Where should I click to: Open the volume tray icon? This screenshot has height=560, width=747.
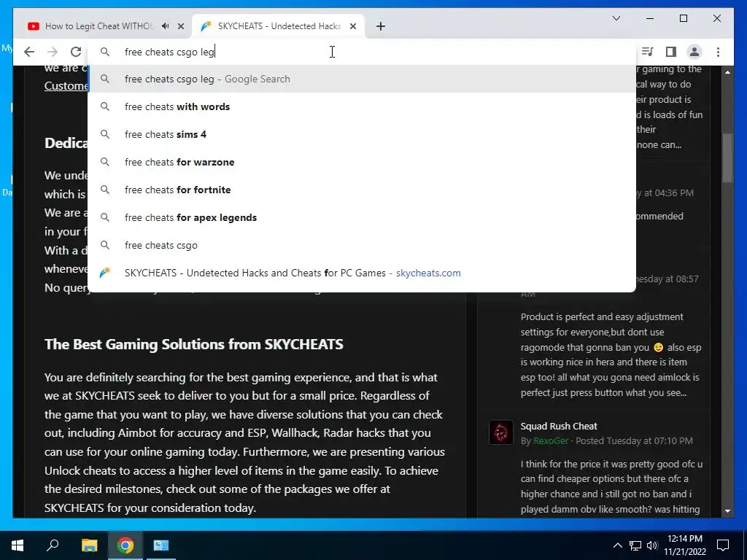click(652, 545)
